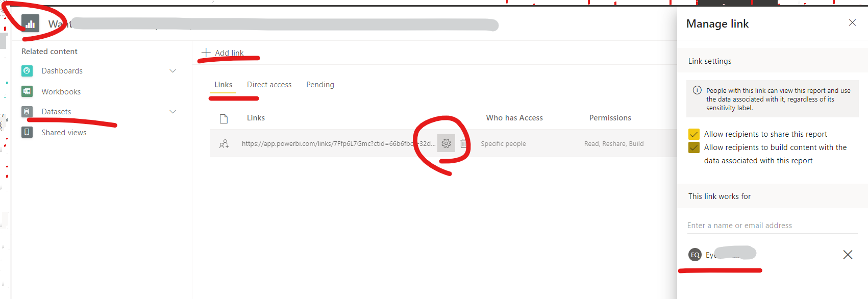Image resolution: width=868 pixels, height=299 pixels.
Task: Click the Enter a name or email field
Action: 772,226
